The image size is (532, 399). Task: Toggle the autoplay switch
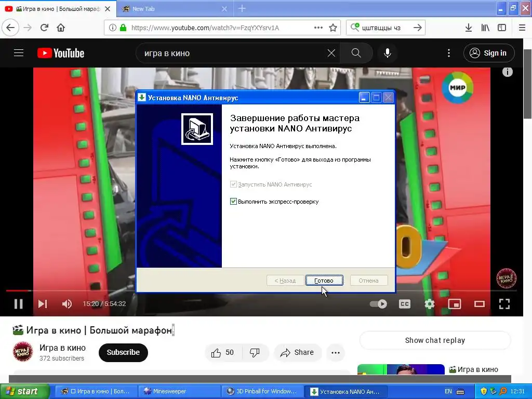pos(378,303)
